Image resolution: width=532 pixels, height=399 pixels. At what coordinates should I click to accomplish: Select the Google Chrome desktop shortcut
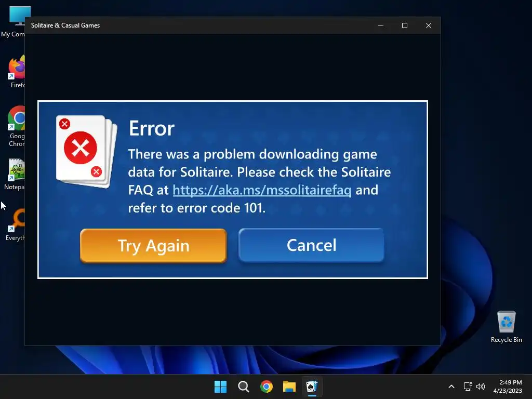click(x=16, y=126)
